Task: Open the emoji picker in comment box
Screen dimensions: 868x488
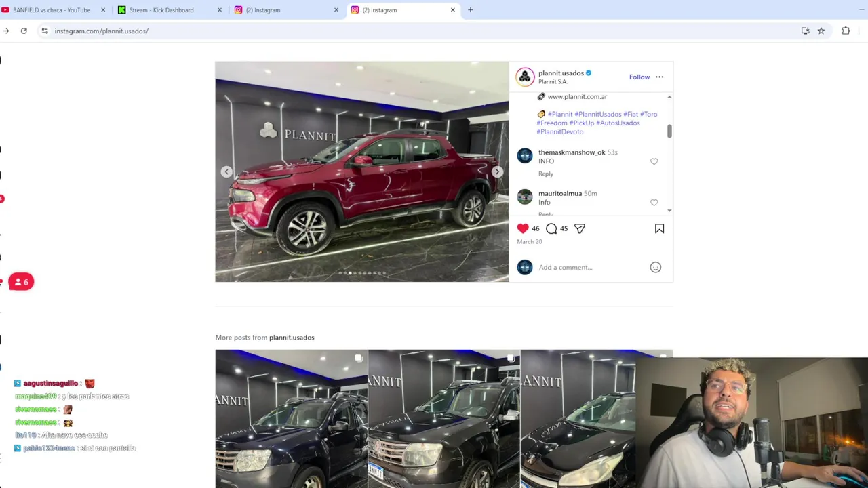Action: coord(655,267)
